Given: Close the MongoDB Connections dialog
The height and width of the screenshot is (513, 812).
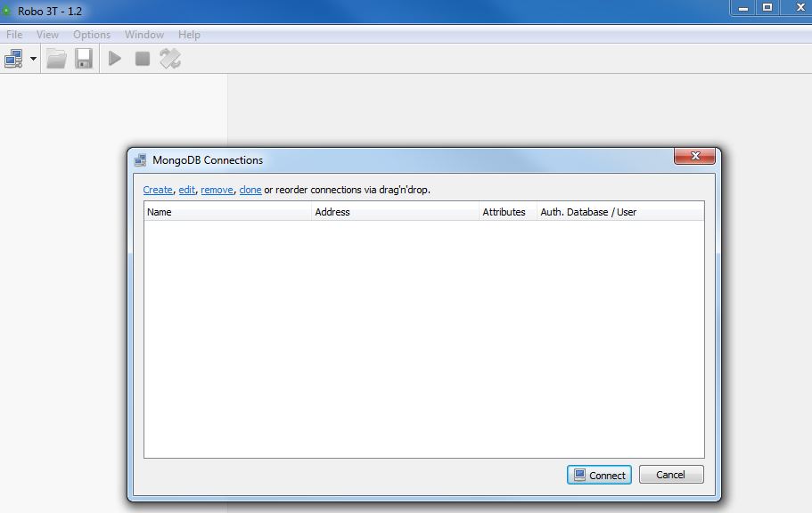Looking at the screenshot, I should tap(694, 156).
